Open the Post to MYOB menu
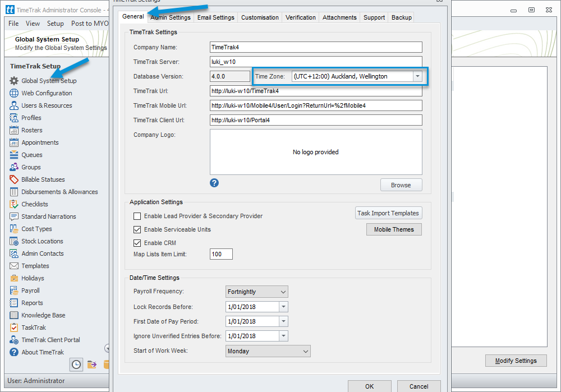This screenshot has width=561, height=392. [x=89, y=24]
